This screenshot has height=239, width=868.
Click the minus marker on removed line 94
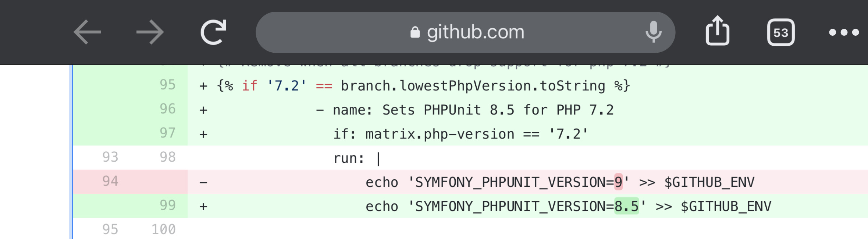pyautogui.click(x=203, y=182)
